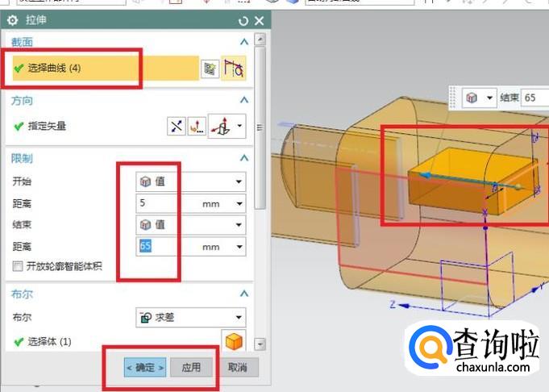Toggle the open profile smart volume checkbox
Screen dimensions: 549x392
[x=18, y=266]
